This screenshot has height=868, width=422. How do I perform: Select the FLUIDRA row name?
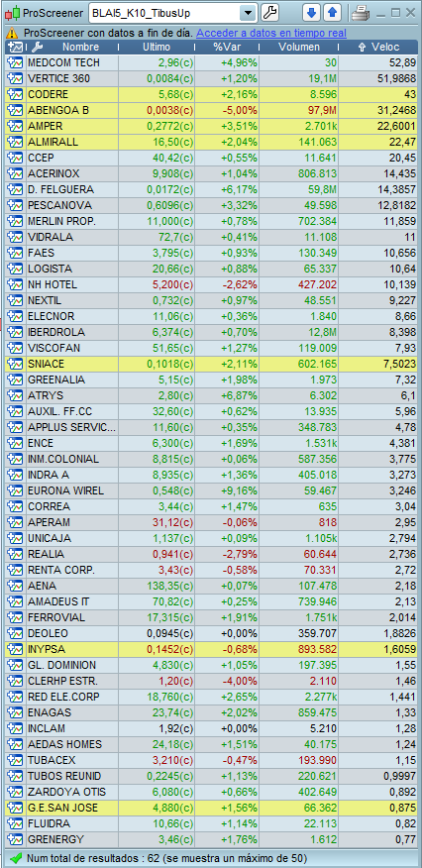click(x=49, y=823)
